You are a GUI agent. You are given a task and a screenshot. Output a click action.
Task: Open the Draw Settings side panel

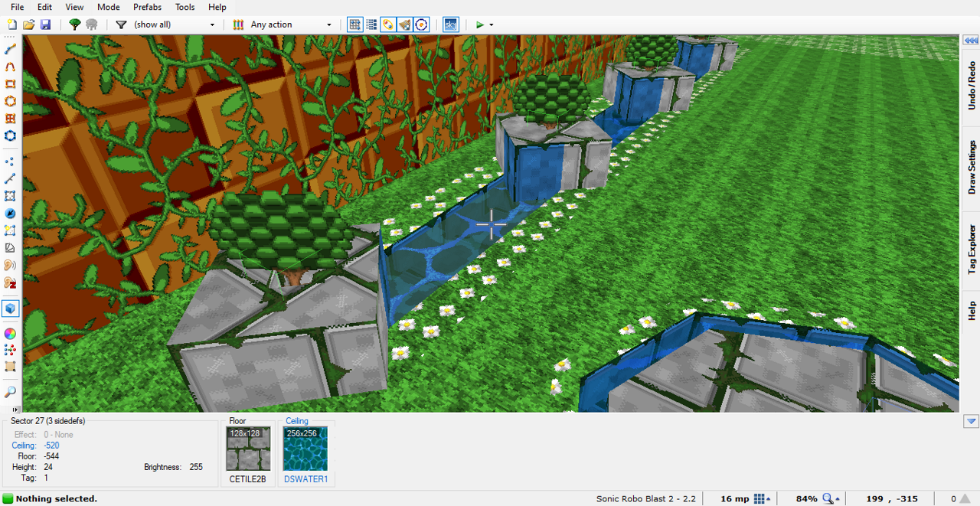point(971,166)
